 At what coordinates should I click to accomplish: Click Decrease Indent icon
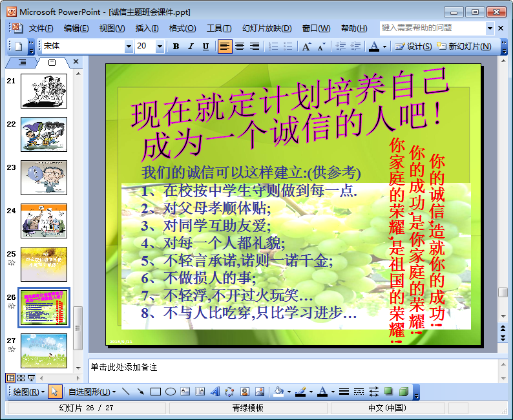340,47
